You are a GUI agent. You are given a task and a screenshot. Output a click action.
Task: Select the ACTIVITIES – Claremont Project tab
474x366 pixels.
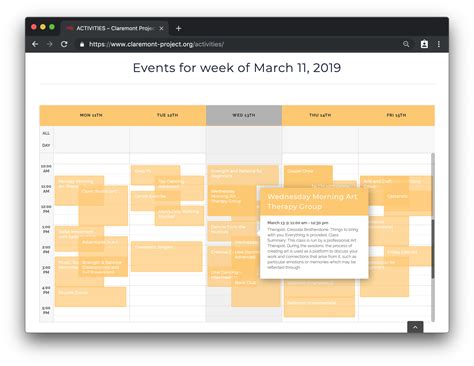(x=114, y=28)
